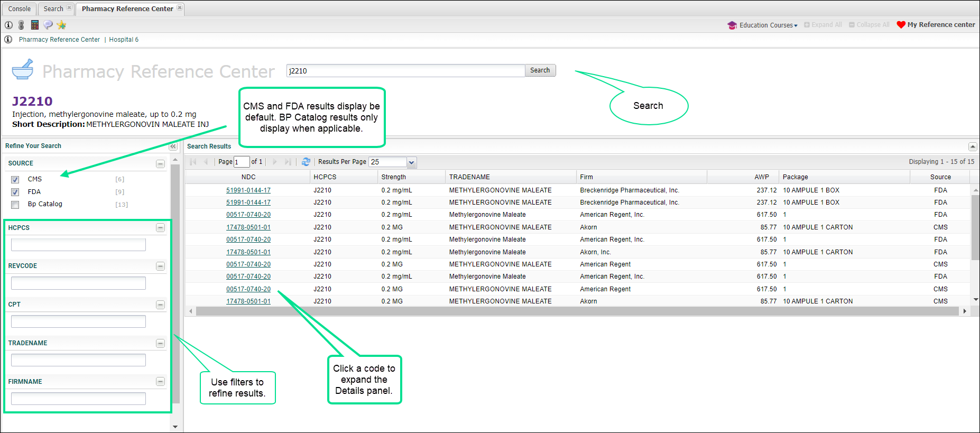Click the chain link icon in toolbar

tap(21, 25)
